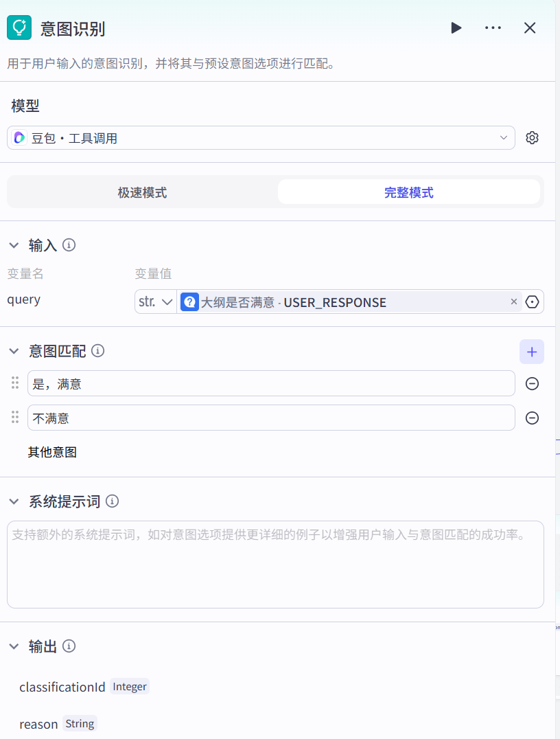Screen dimensions: 560x739
Task: Add a new intent with plus button
Action: pyautogui.click(x=532, y=352)
